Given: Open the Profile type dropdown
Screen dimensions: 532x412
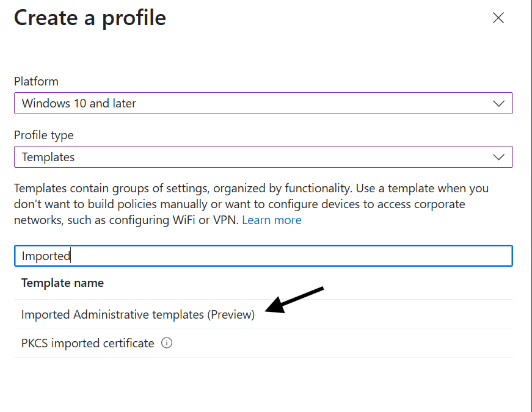Looking at the screenshot, I should tap(263, 157).
